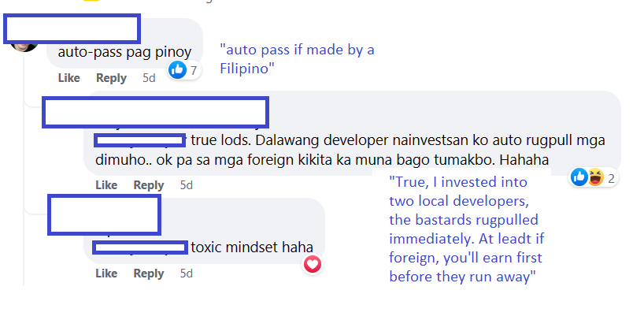Click the thumbs-up reaction icon beside 7
Viewport: 644px width, 320px height.
177,70
